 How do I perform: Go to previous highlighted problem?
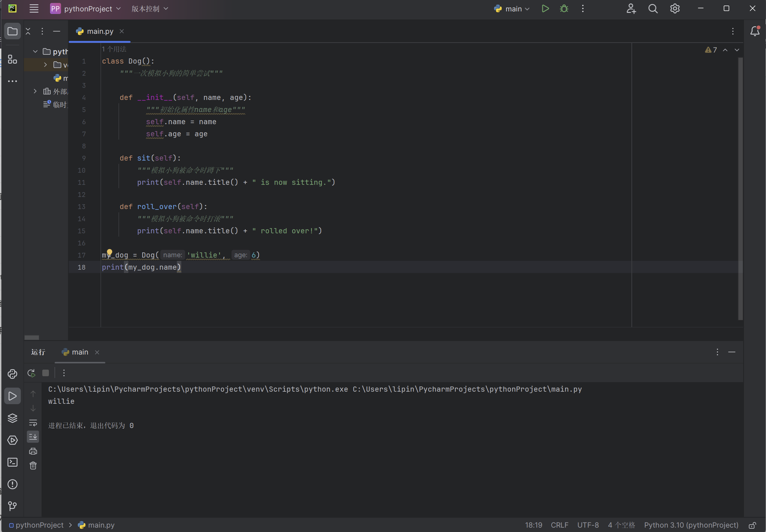click(725, 50)
